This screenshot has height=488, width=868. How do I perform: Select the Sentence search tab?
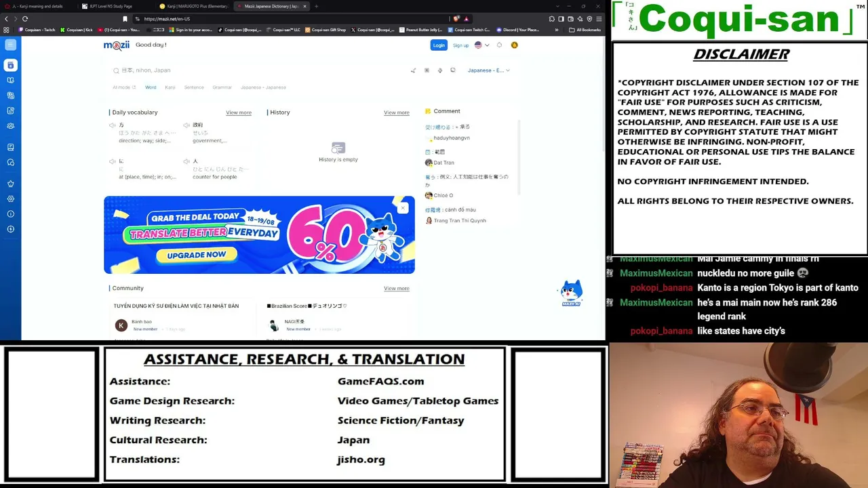click(x=194, y=87)
